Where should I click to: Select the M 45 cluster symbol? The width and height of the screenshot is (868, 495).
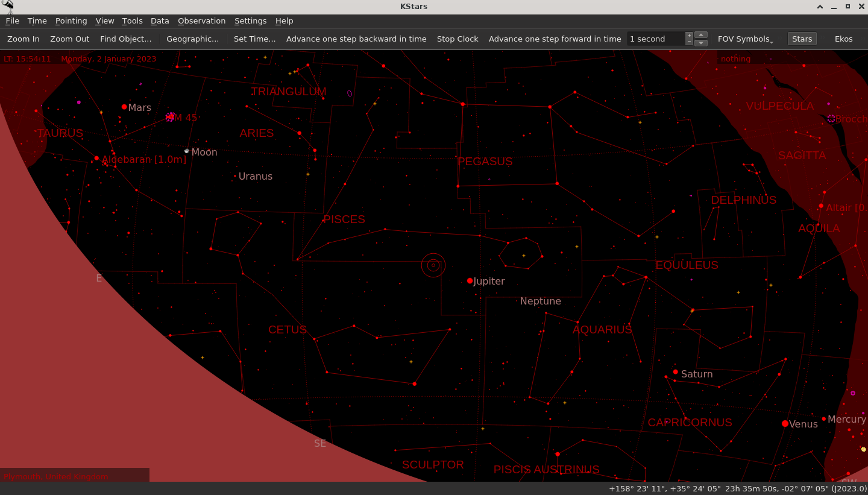[x=171, y=117]
